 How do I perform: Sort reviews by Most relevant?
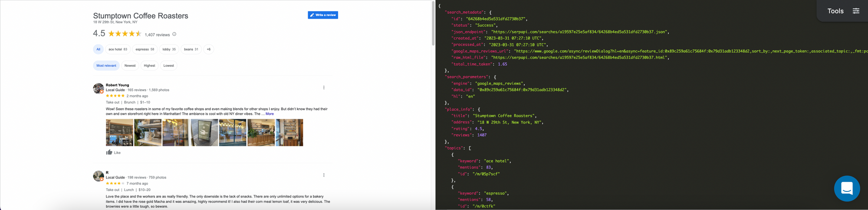106,66
